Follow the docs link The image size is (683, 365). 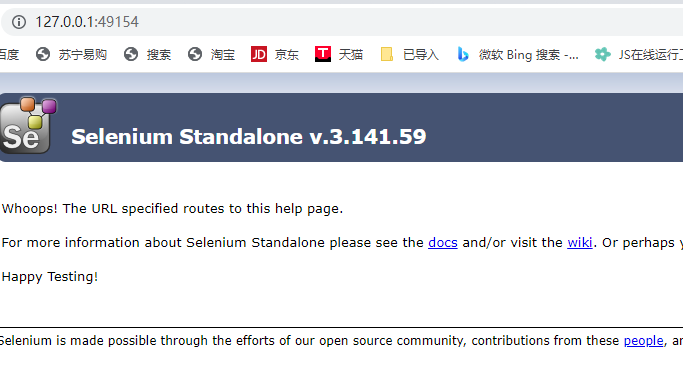[443, 243]
